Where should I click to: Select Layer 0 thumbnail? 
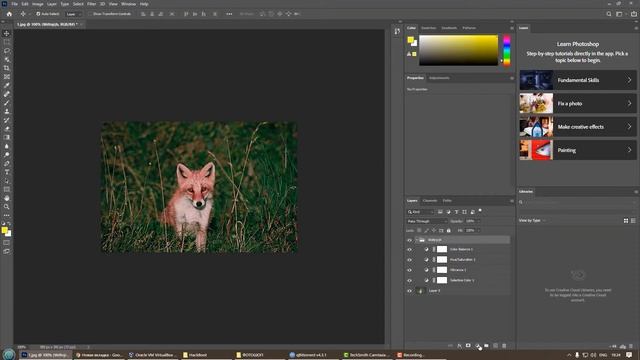[x=420, y=291]
